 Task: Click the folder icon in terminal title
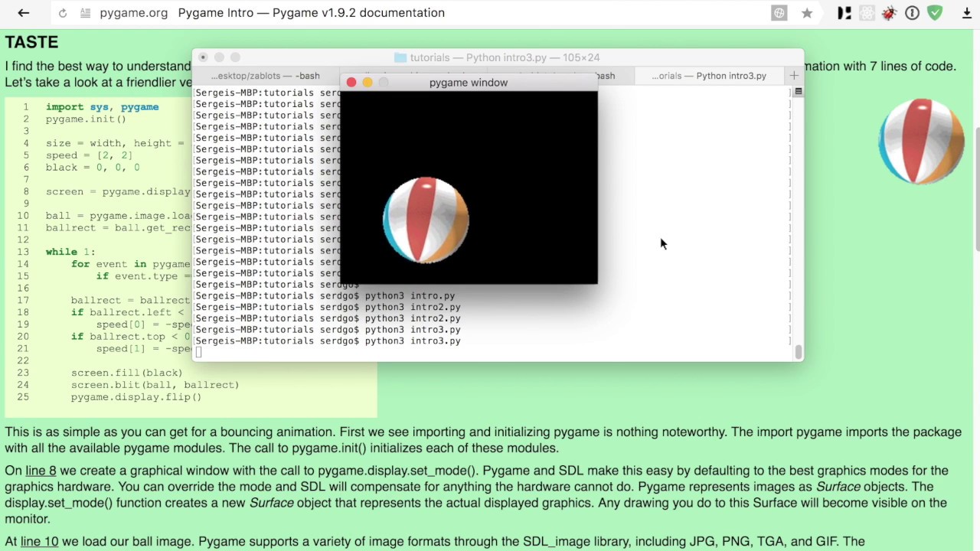click(x=400, y=57)
